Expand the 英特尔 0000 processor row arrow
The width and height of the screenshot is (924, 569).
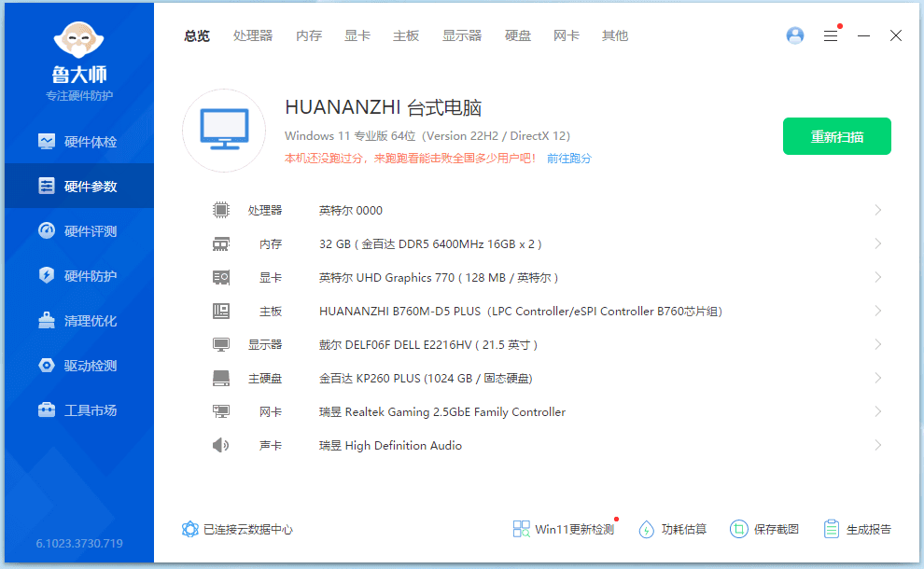coord(878,210)
